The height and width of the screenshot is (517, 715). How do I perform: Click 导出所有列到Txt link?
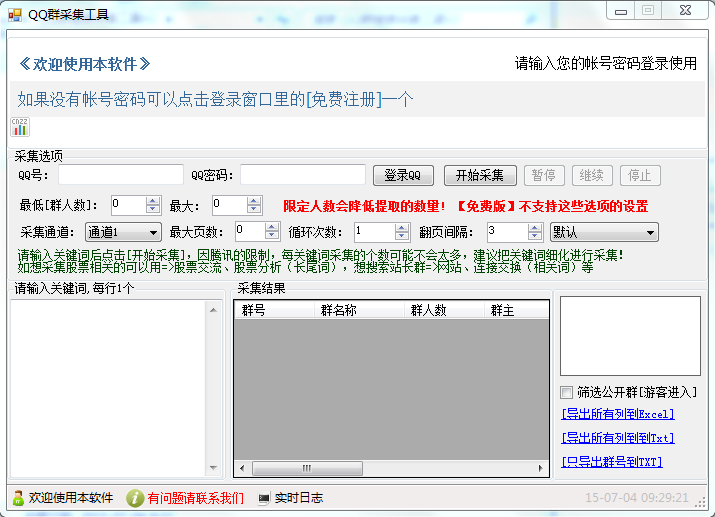point(618,438)
